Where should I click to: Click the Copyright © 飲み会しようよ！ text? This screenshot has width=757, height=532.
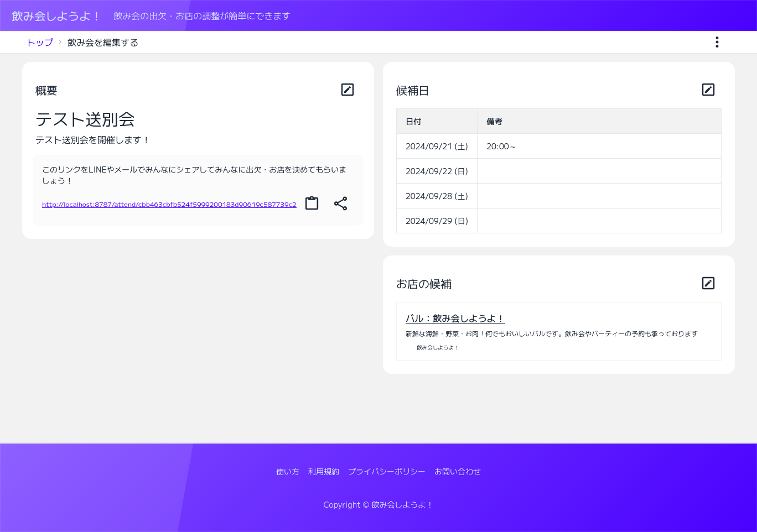click(x=378, y=505)
